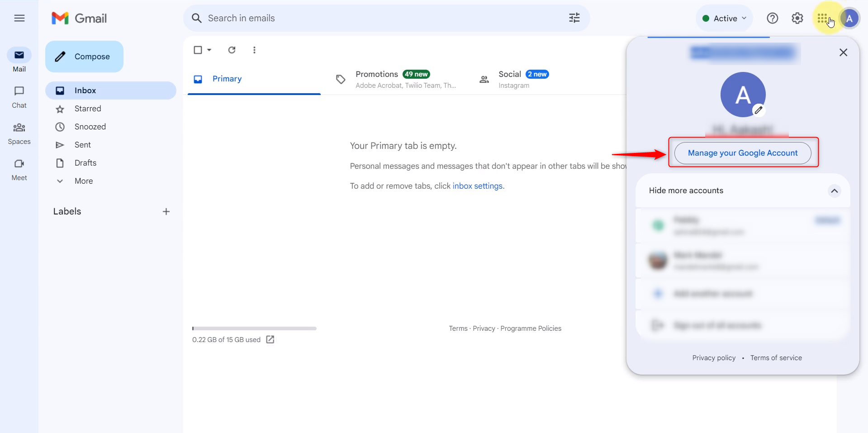Switch to the Social tab
This screenshot has height=433, width=868.
point(514,79)
